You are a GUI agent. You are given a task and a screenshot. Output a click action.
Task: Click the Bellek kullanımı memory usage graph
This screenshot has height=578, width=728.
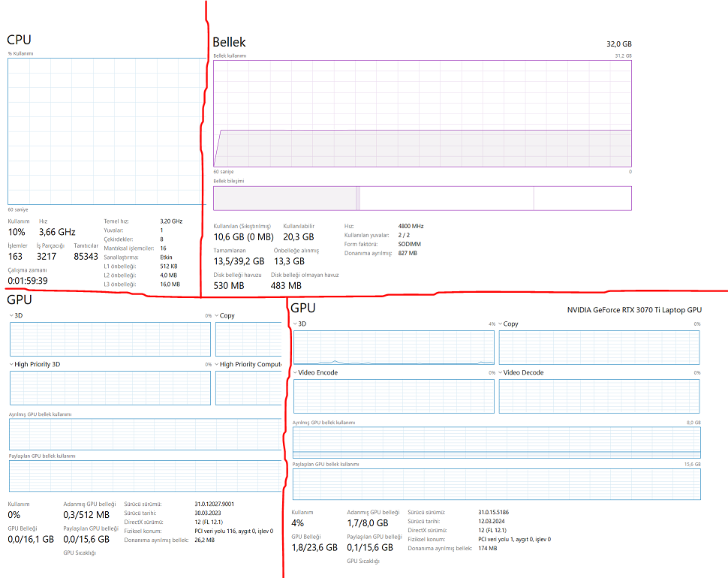[423, 114]
